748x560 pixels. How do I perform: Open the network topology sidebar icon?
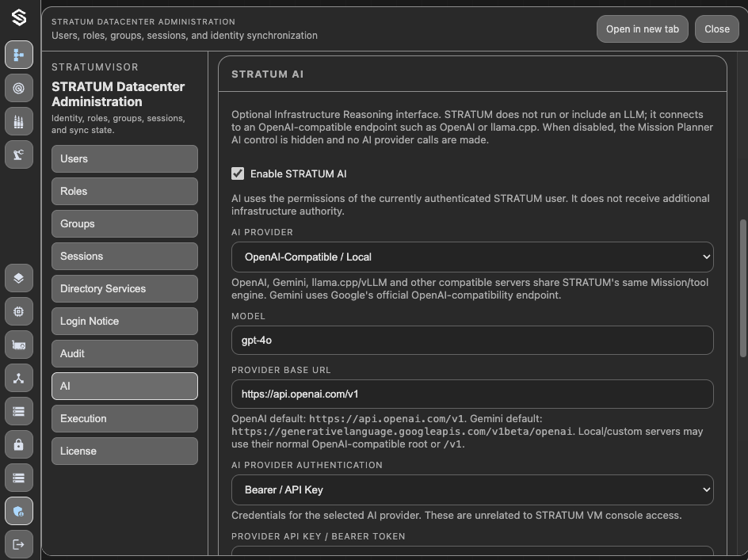(19, 379)
